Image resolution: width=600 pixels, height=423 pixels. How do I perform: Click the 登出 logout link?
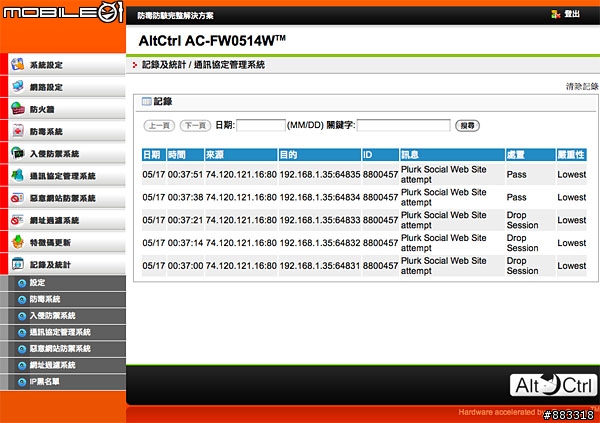pyautogui.click(x=572, y=14)
